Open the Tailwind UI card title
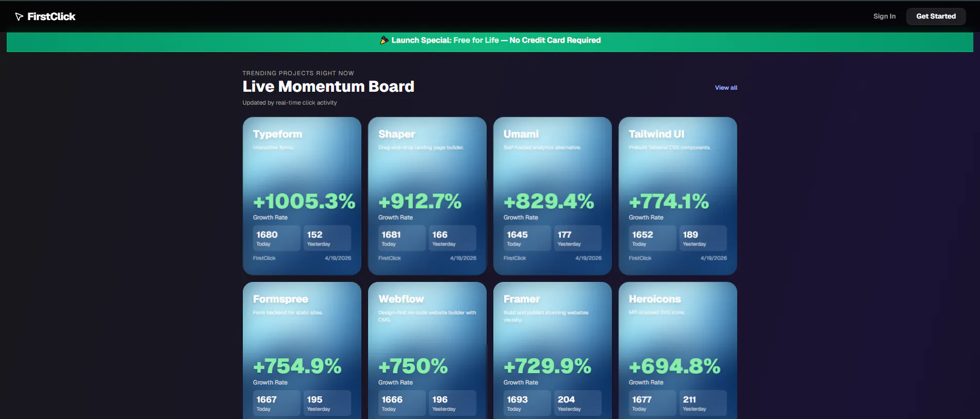The width and height of the screenshot is (980, 419). (x=657, y=134)
